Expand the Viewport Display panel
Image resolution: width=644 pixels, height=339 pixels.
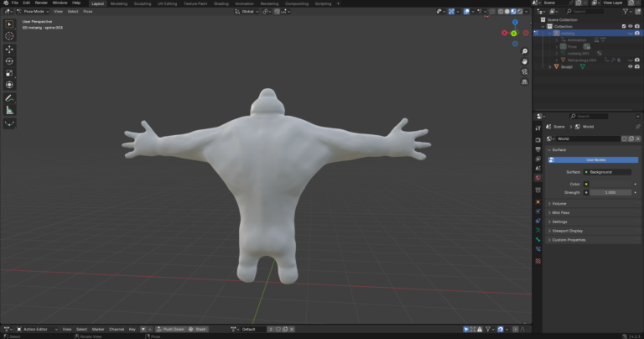point(567,231)
